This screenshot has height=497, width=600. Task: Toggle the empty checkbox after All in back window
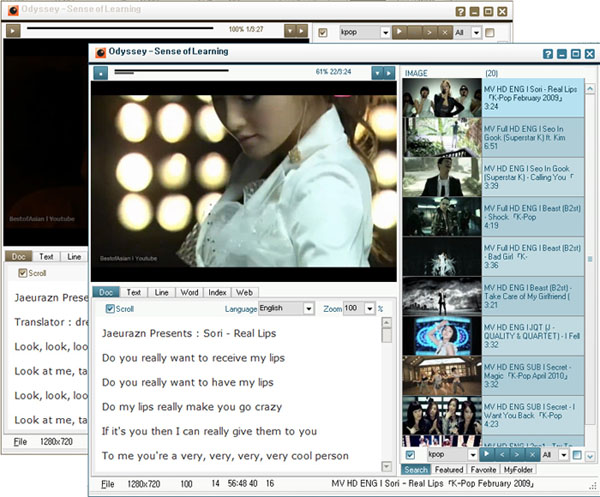click(489, 33)
